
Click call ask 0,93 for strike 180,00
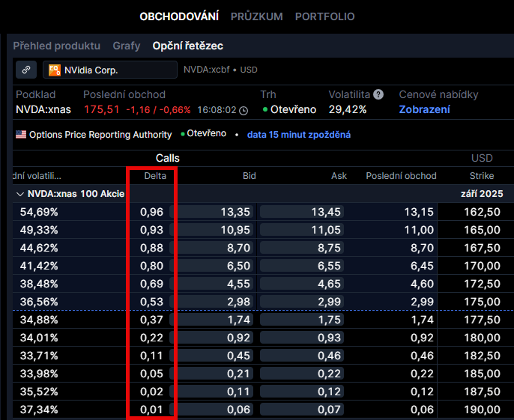click(301, 338)
